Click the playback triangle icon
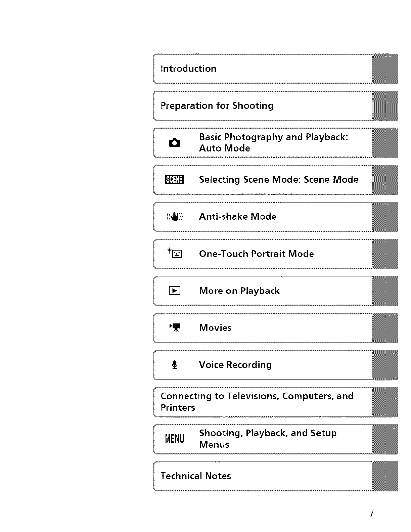Screen dimensions: 411x532 coord(175,291)
